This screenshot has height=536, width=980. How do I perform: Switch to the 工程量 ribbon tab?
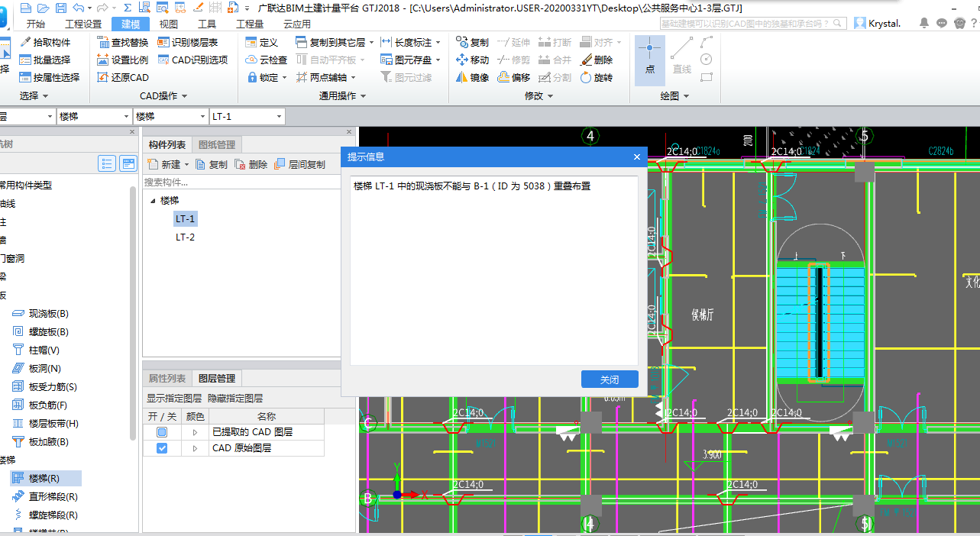[250, 24]
